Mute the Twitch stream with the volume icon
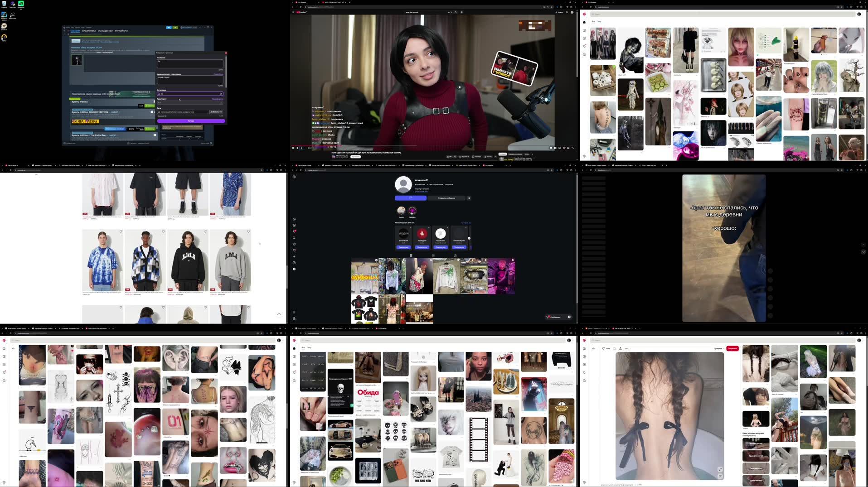 click(x=298, y=148)
